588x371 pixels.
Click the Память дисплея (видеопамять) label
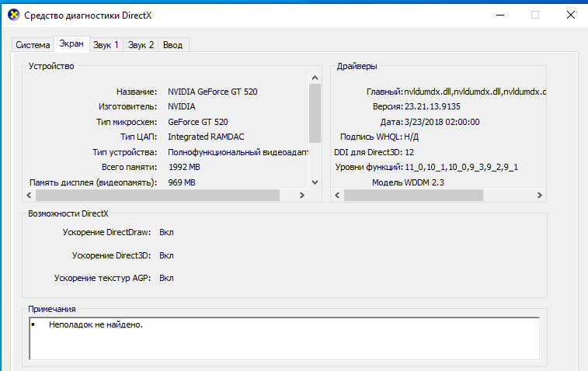(93, 182)
